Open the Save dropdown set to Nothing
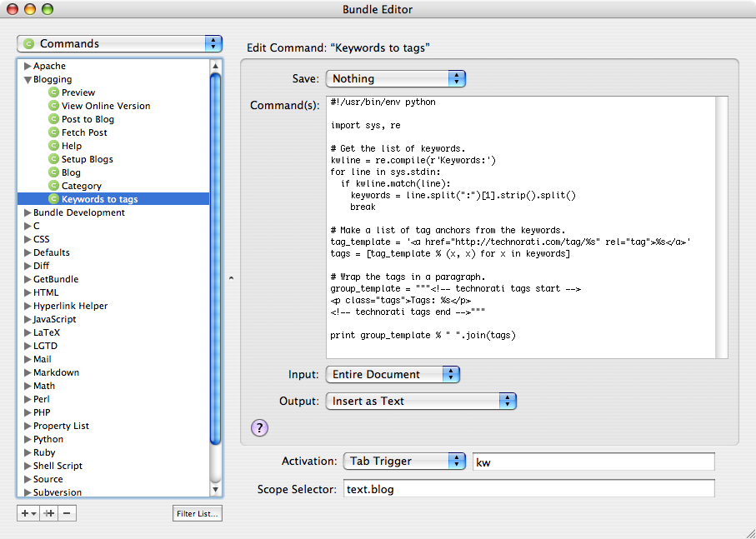 click(x=396, y=78)
